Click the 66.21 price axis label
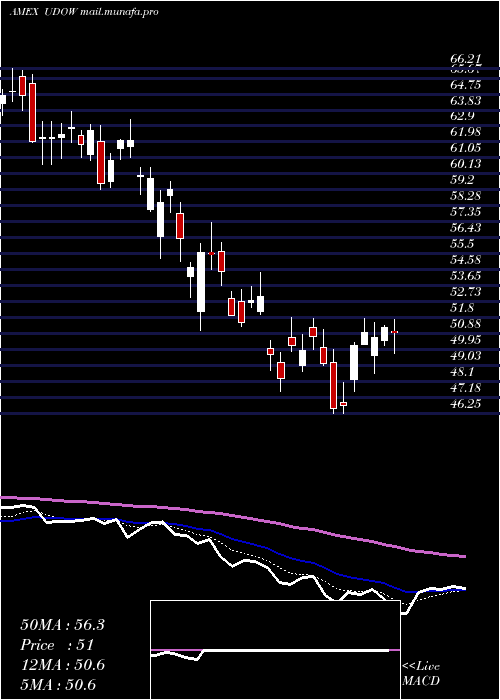 pos(465,60)
